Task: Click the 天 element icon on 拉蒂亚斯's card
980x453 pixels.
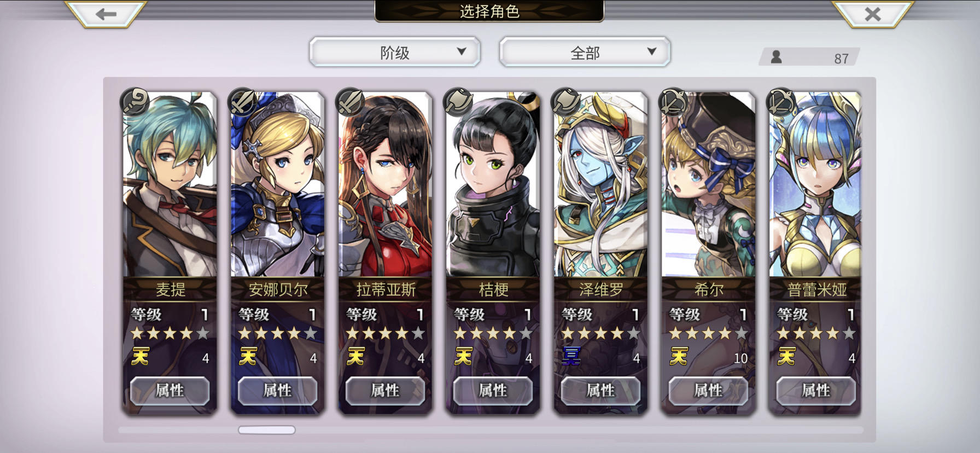Action: (356, 357)
